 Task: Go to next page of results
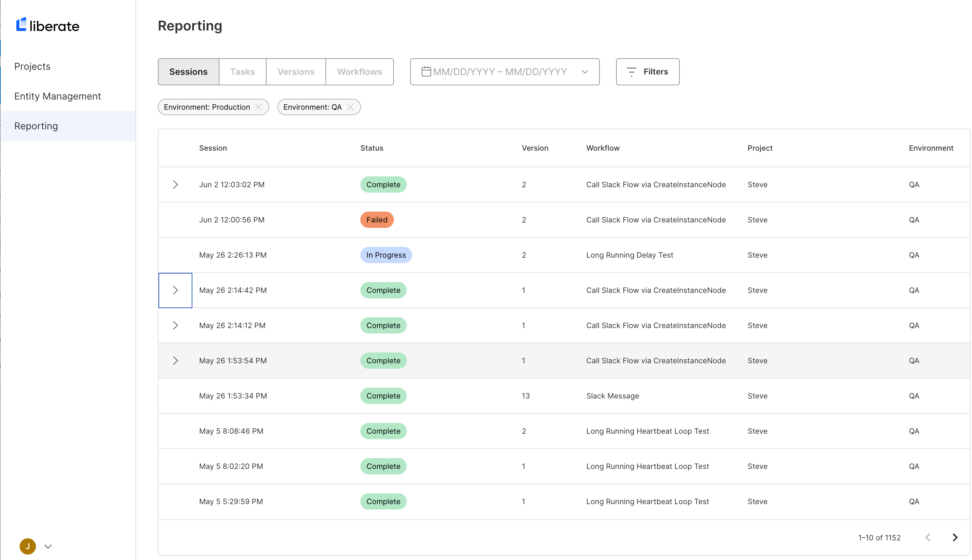(x=955, y=537)
